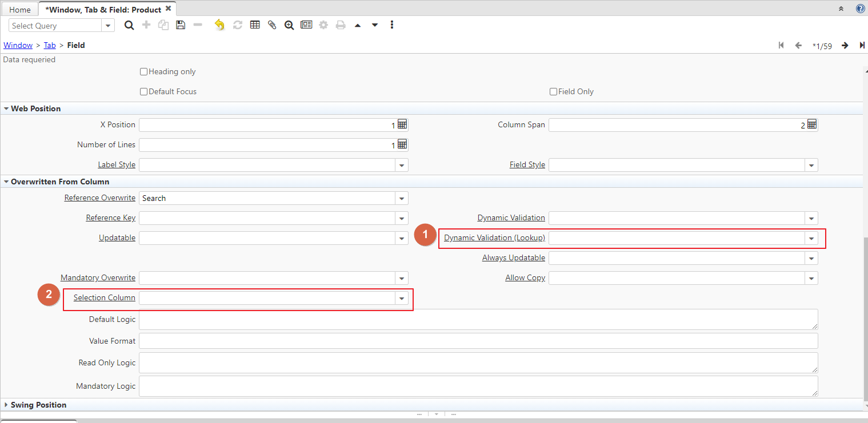Click the Save record toolbar icon
The height and width of the screenshot is (423, 868).
coord(181,25)
